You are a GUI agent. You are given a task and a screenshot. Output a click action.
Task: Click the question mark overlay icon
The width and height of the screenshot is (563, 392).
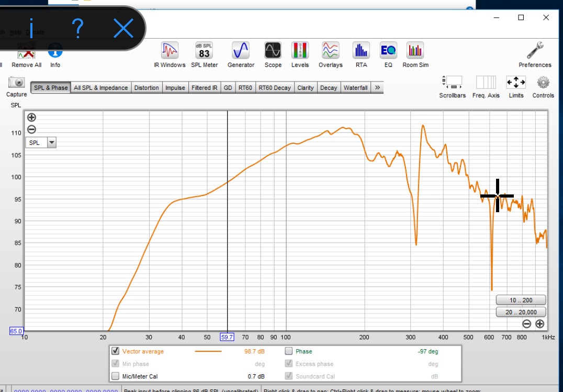(x=77, y=28)
